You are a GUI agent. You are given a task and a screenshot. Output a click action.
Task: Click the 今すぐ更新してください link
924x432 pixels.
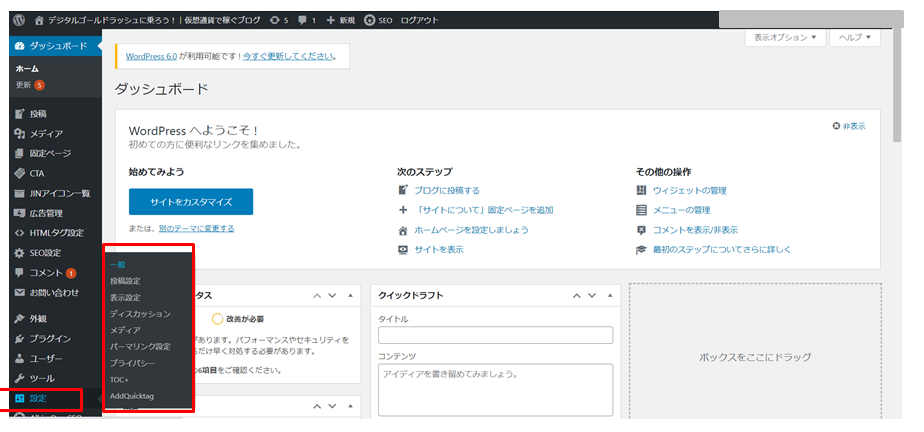pos(289,57)
